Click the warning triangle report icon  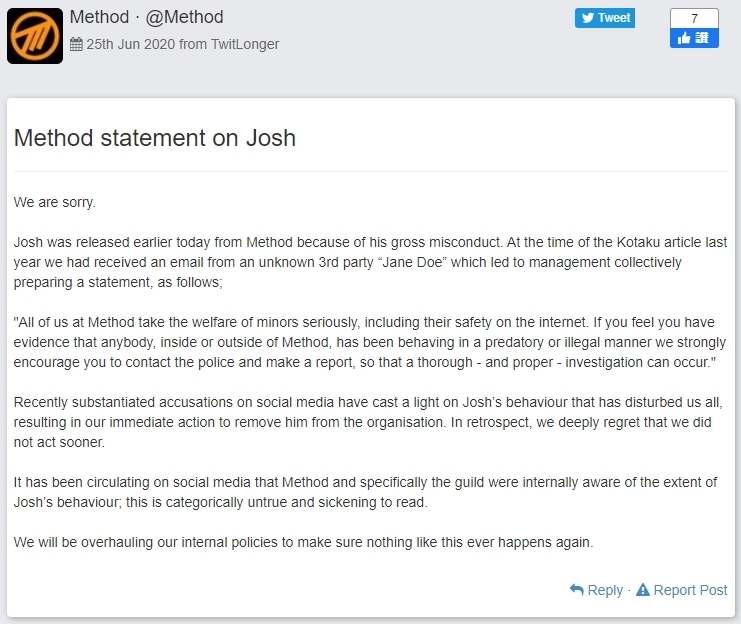coord(643,590)
